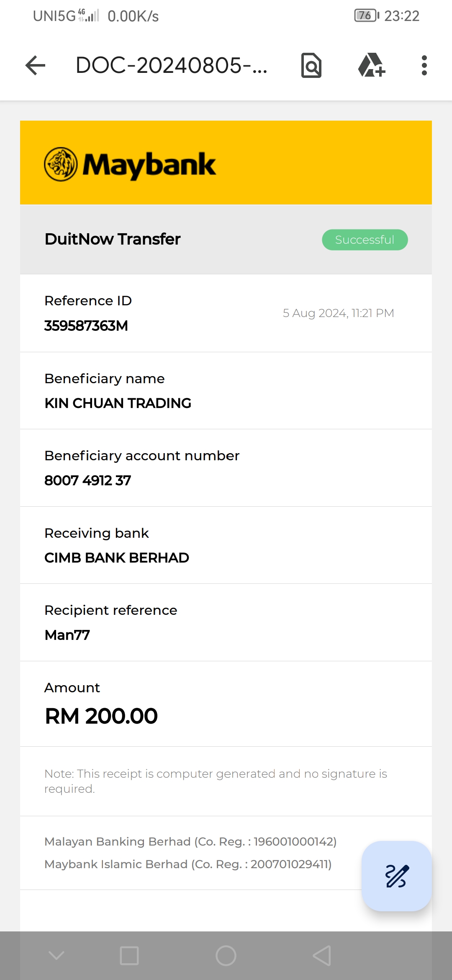Tap the DuitNow Transfer heading
This screenshot has height=980, width=452.
[113, 239]
